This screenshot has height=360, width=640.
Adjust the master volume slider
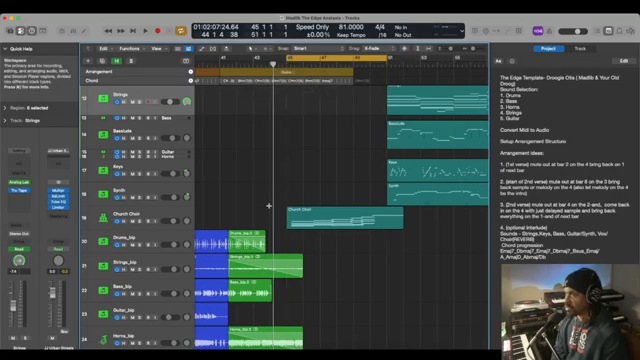pos(573,31)
